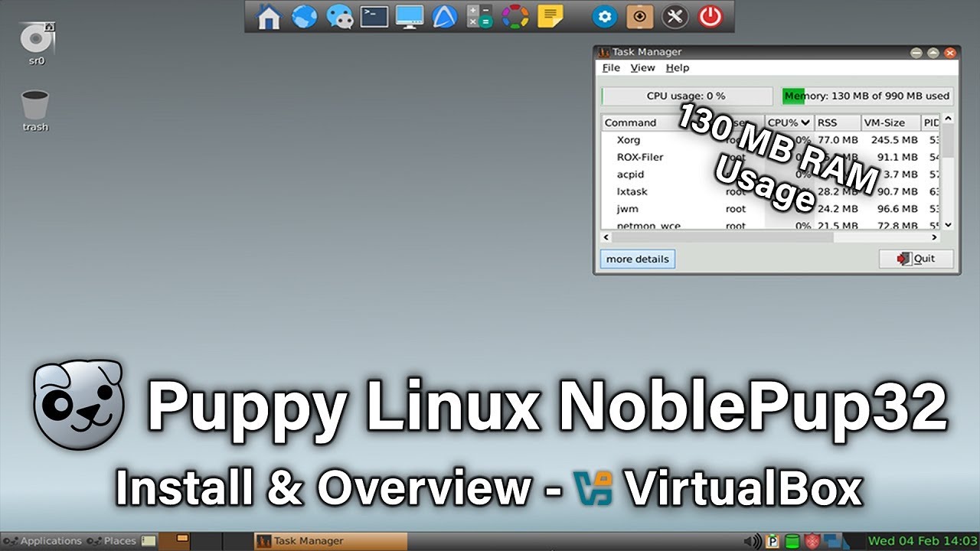The height and width of the screenshot is (551, 980).
Task: Launch the web browser globe icon
Action: click(304, 16)
